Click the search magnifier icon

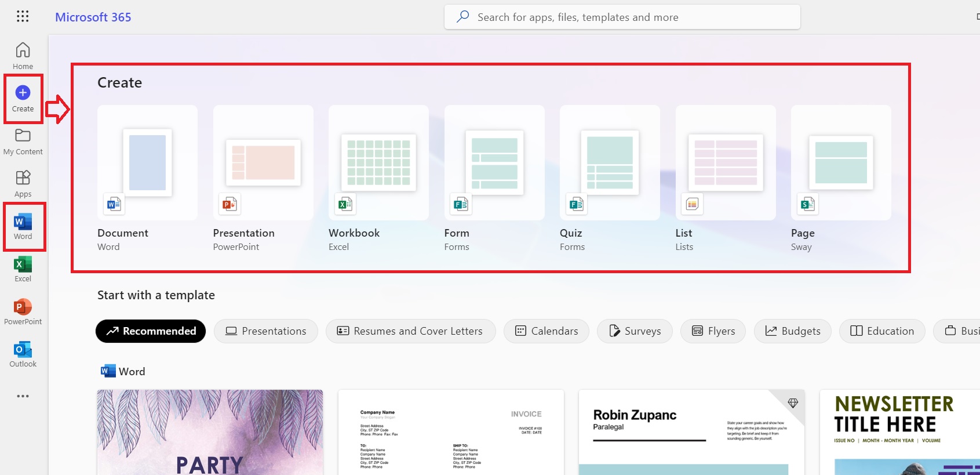point(462,17)
